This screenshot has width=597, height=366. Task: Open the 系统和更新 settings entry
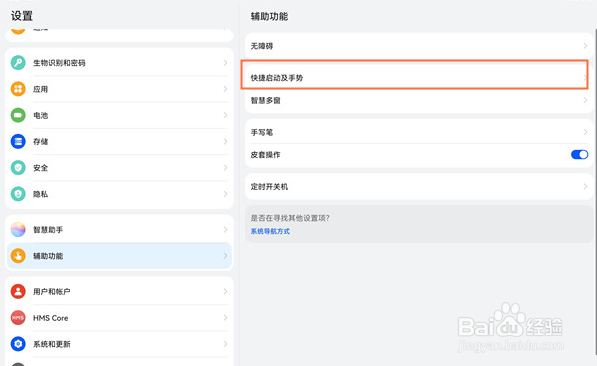click(119, 344)
